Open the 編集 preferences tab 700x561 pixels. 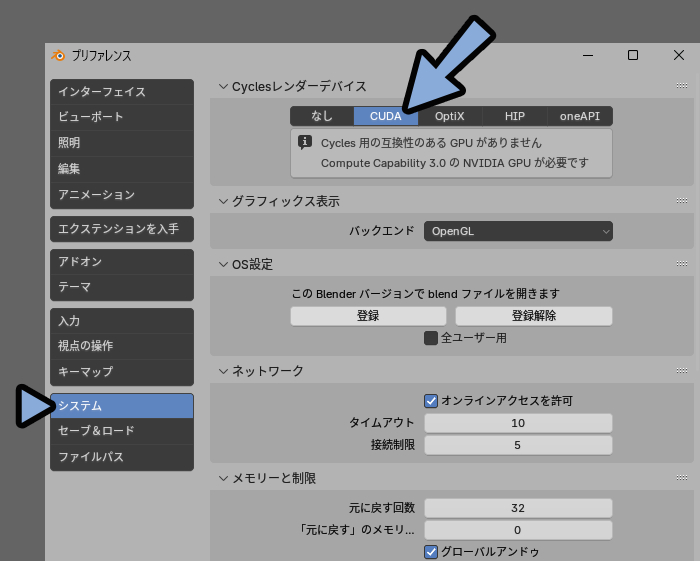122,169
